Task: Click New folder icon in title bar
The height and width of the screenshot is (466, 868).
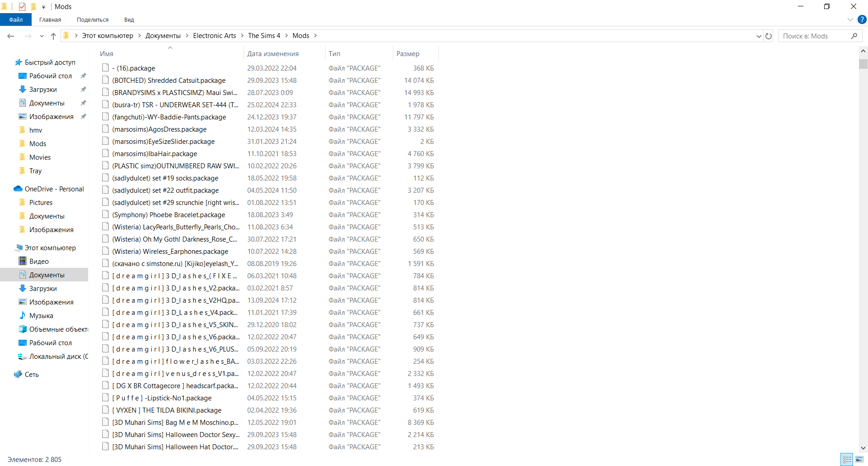Action: 33,6
